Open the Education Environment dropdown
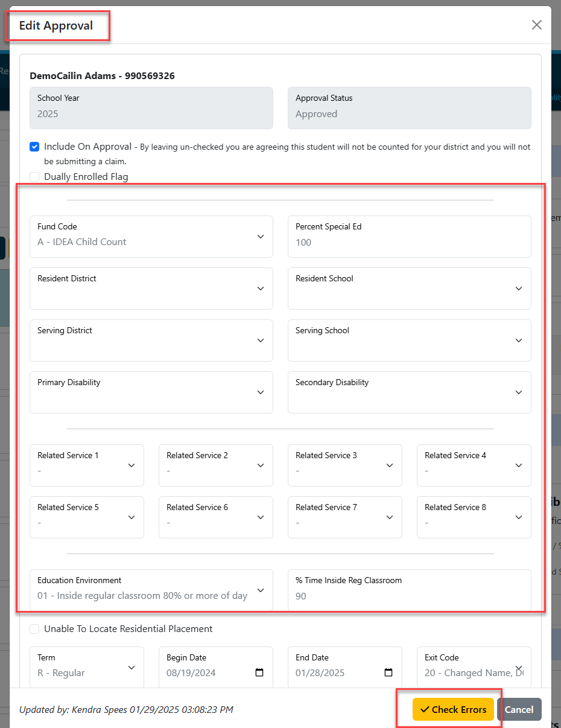Screen dimensions: 561x728 pyautogui.click(x=151, y=590)
